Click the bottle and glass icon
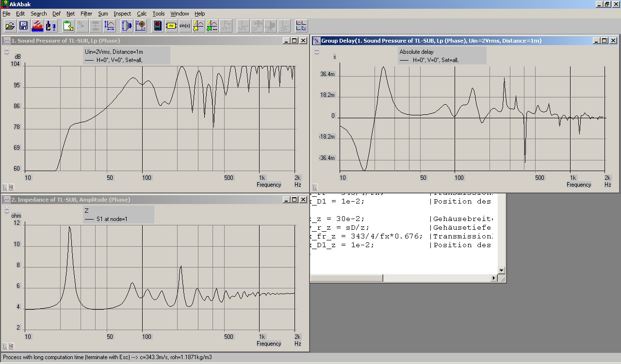621x364 pixels. [51, 26]
